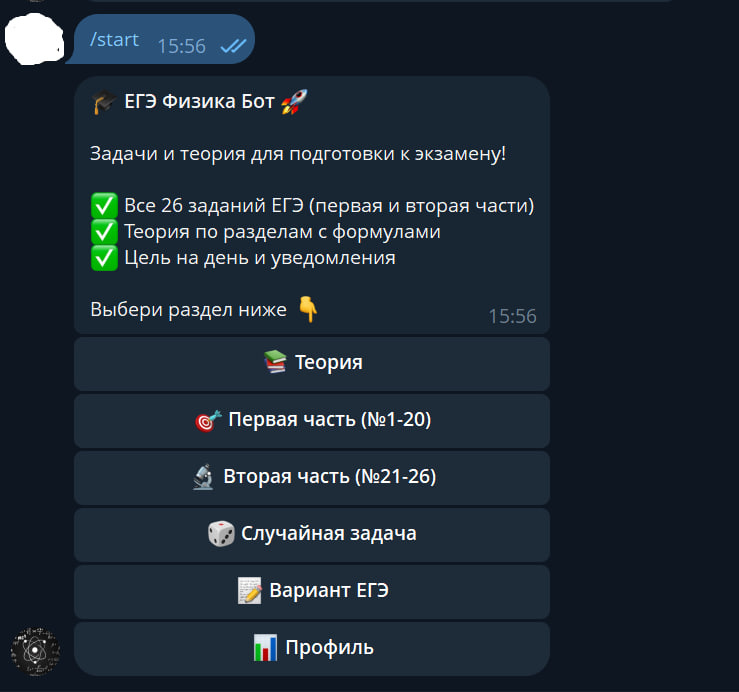Get a Случайная задача
739x692 pixels.
point(312,535)
